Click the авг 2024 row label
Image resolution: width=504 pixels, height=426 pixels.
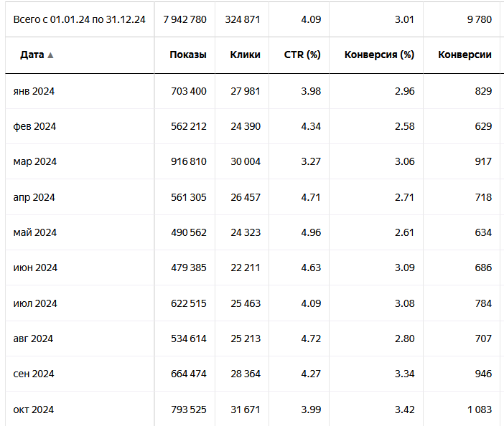pos(33,339)
